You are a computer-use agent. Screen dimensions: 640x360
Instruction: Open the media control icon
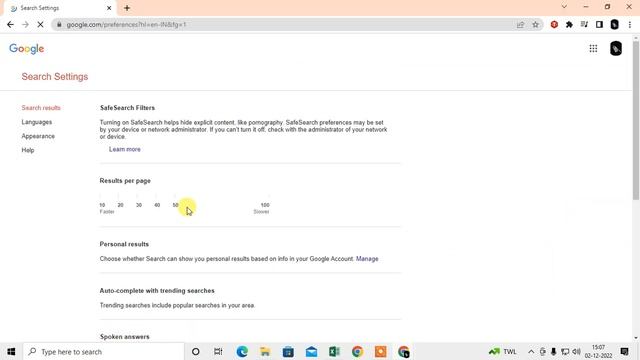click(x=584, y=24)
